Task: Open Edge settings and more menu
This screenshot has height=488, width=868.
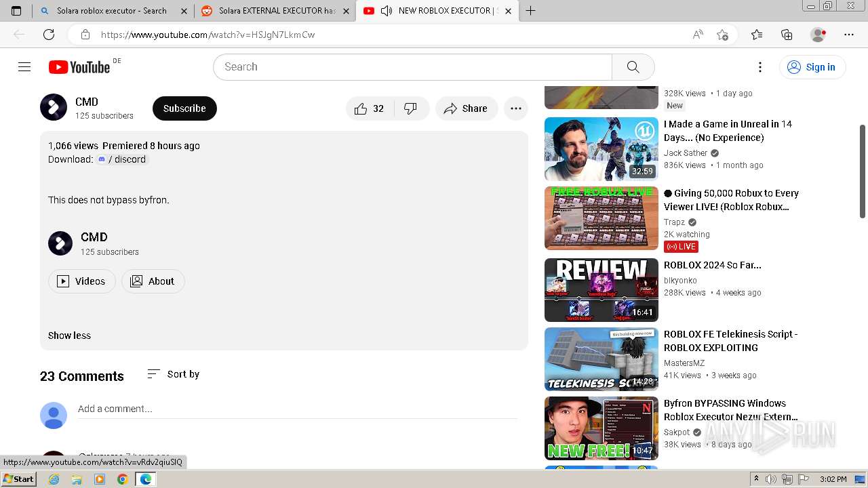Action: click(849, 35)
